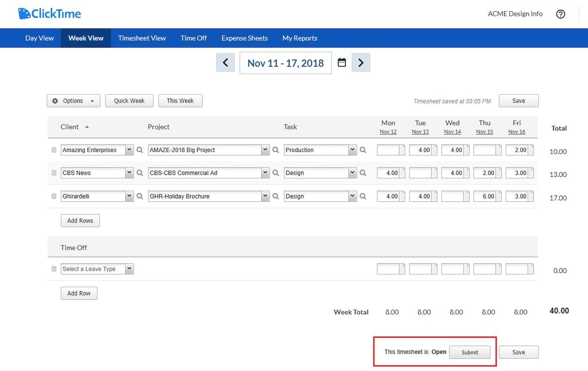Open note icon on Tuesday Amazing Enterprises entry

pos(434,150)
